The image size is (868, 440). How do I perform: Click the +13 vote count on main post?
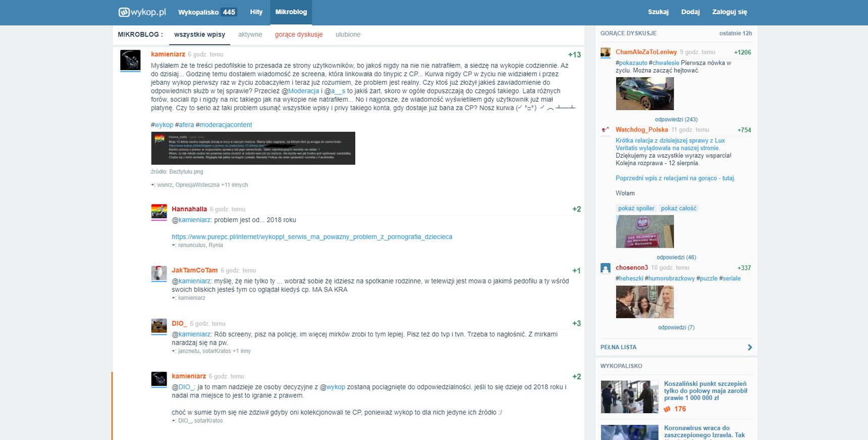pos(574,55)
